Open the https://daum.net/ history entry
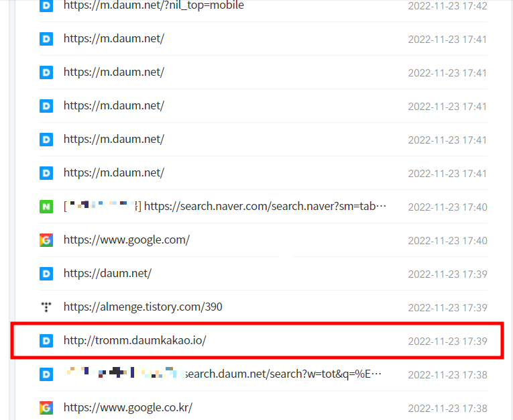The image size is (513, 420). [x=108, y=273]
